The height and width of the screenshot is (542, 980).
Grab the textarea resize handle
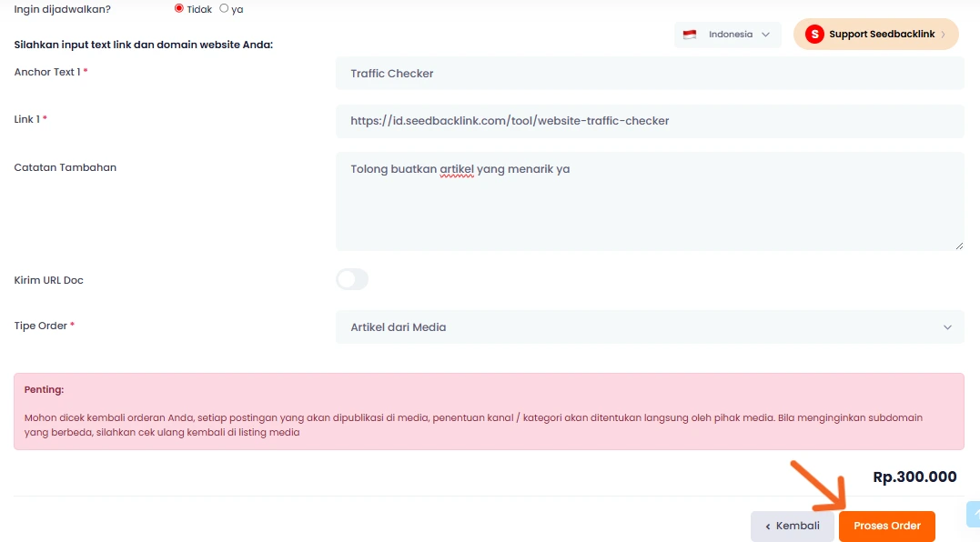959,246
